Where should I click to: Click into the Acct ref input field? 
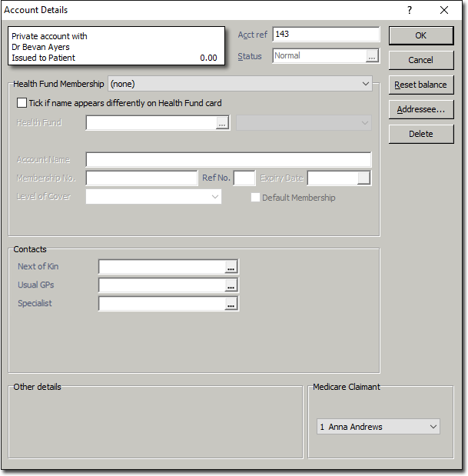[x=326, y=35]
